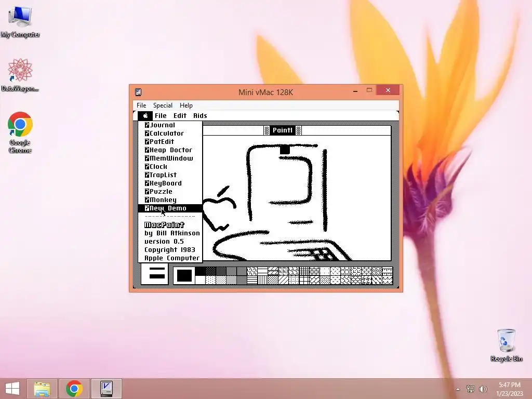Choose Monkey from the Apple menu
Screen dimensions: 532x399
pyautogui.click(x=170, y=200)
